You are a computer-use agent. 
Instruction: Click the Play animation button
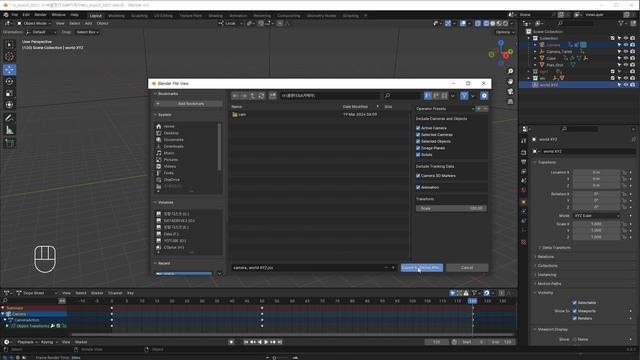266,342
